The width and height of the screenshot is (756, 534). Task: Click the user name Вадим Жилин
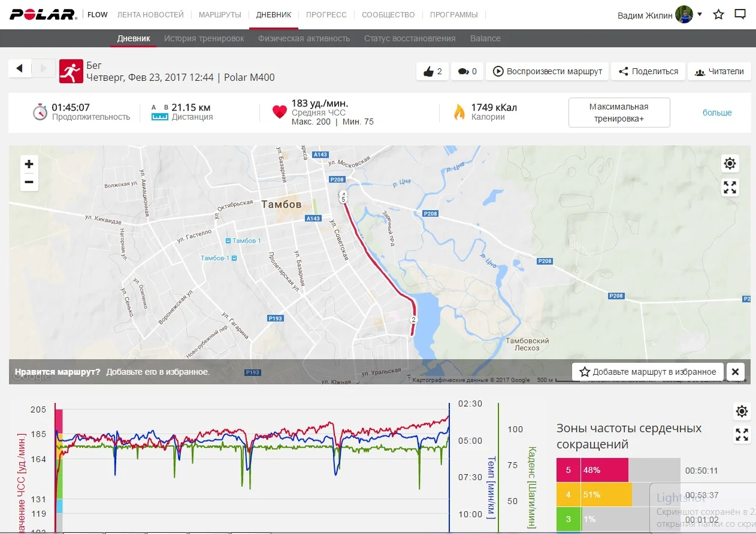[645, 16]
